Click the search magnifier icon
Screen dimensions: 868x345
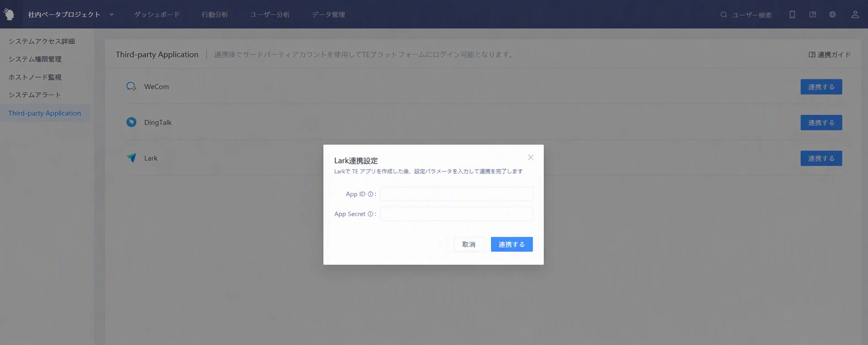pos(723,15)
